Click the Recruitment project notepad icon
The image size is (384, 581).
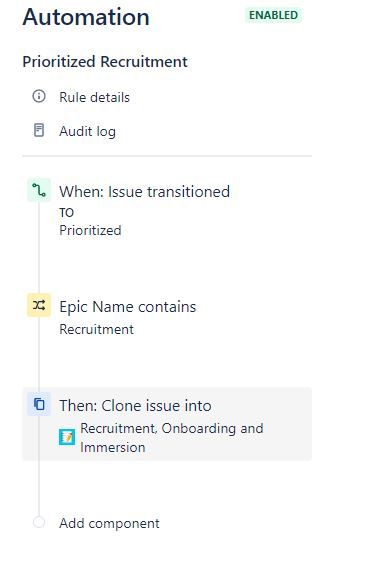click(x=67, y=437)
